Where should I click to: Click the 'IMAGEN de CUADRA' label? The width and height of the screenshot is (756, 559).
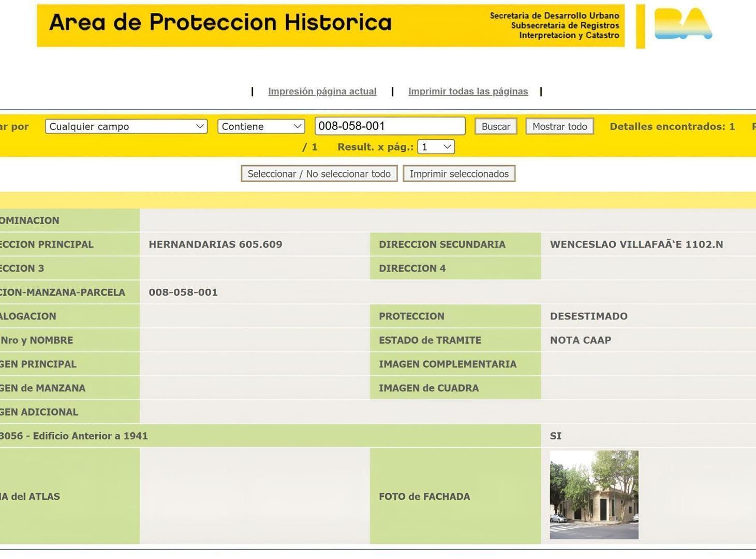tap(429, 388)
